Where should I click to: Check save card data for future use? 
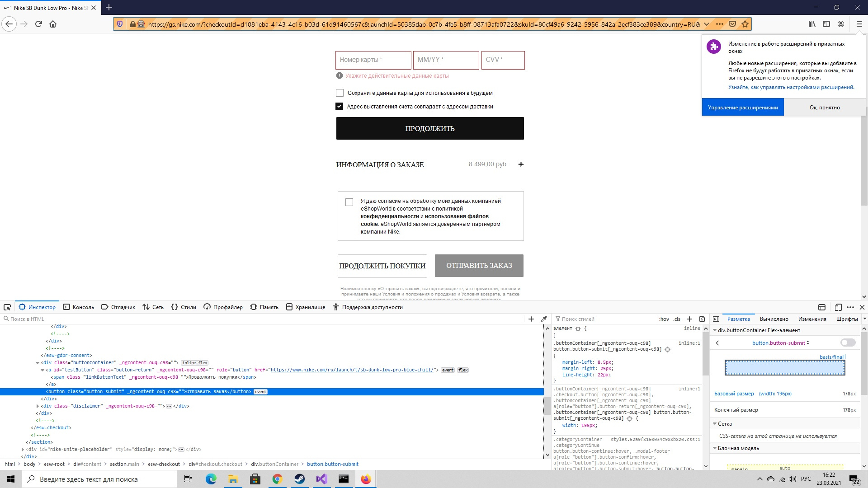pos(340,93)
